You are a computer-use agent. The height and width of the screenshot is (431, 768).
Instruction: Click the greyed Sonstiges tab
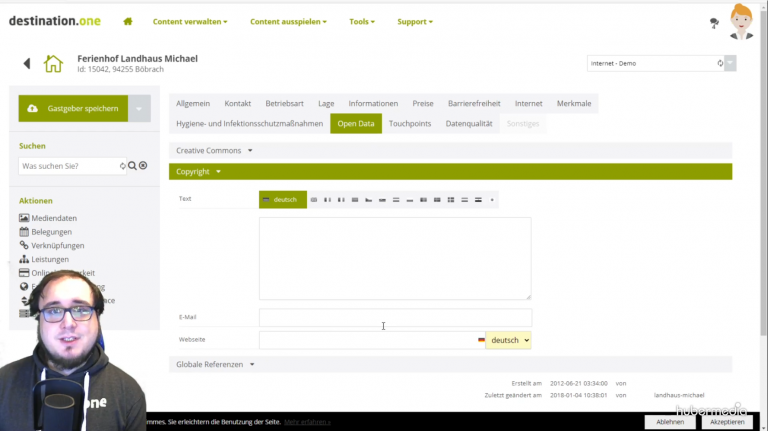[x=523, y=123]
